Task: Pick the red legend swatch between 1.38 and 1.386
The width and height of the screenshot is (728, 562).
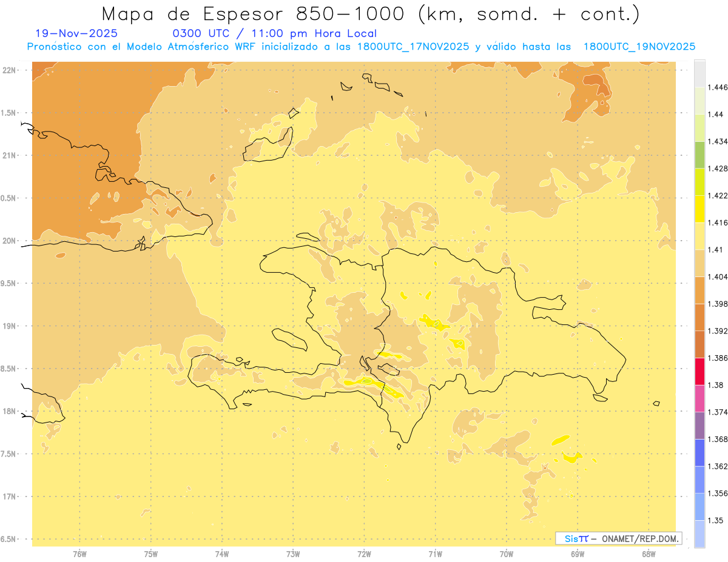Action: [x=699, y=372]
